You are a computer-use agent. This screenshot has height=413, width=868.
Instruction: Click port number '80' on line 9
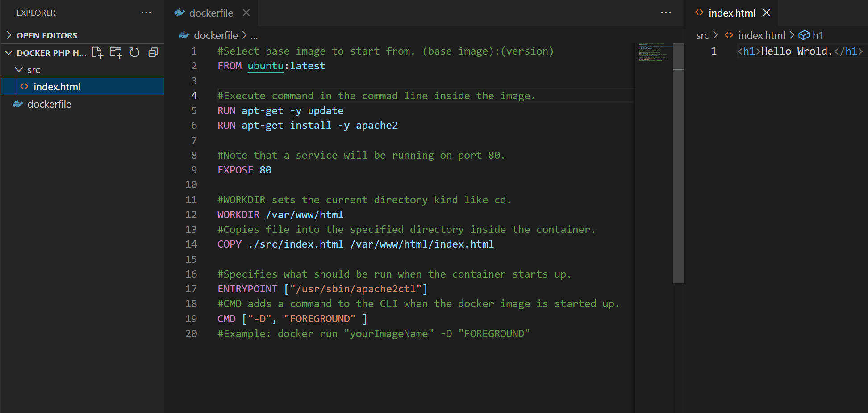pyautogui.click(x=266, y=170)
